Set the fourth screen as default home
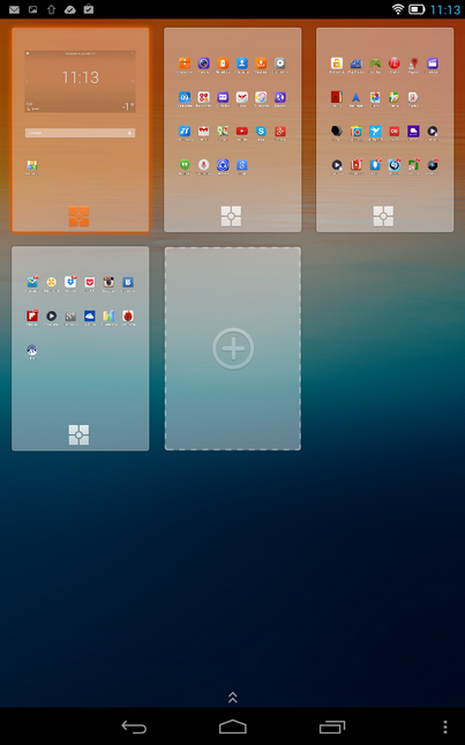This screenshot has height=745, width=465. [x=79, y=435]
